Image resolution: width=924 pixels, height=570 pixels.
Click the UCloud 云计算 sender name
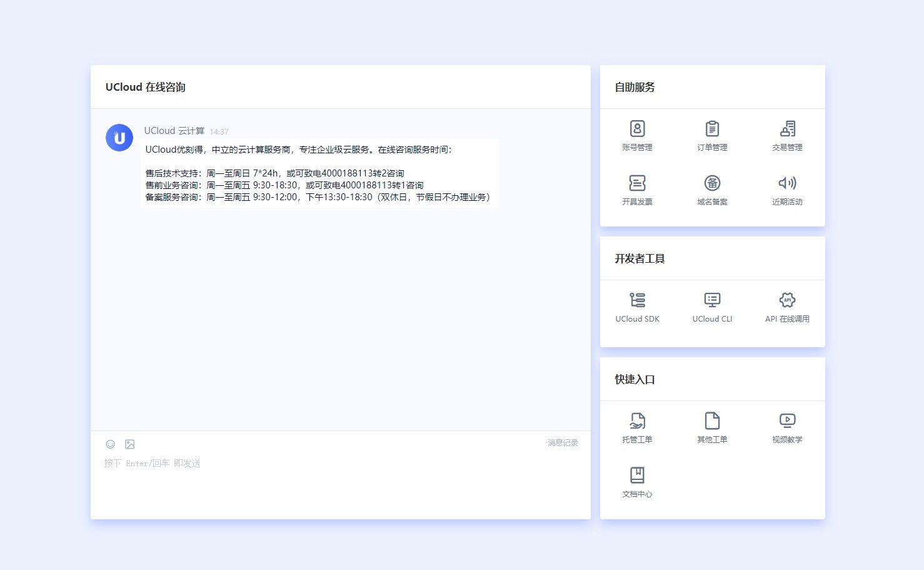click(x=174, y=131)
